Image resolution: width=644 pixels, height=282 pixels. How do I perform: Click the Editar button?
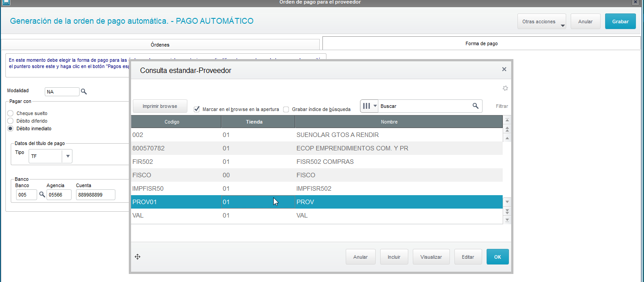pyautogui.click(x=468, y=257)
